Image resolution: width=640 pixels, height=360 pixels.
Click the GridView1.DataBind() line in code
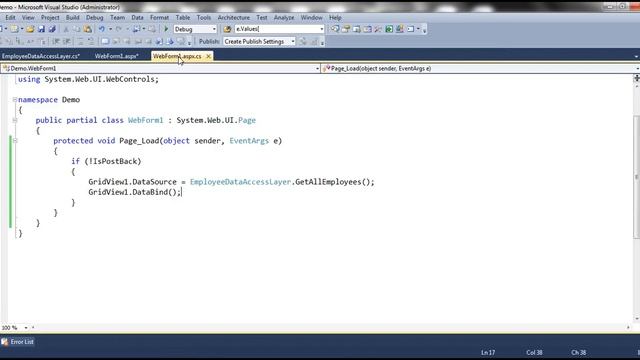coord(134,192)
